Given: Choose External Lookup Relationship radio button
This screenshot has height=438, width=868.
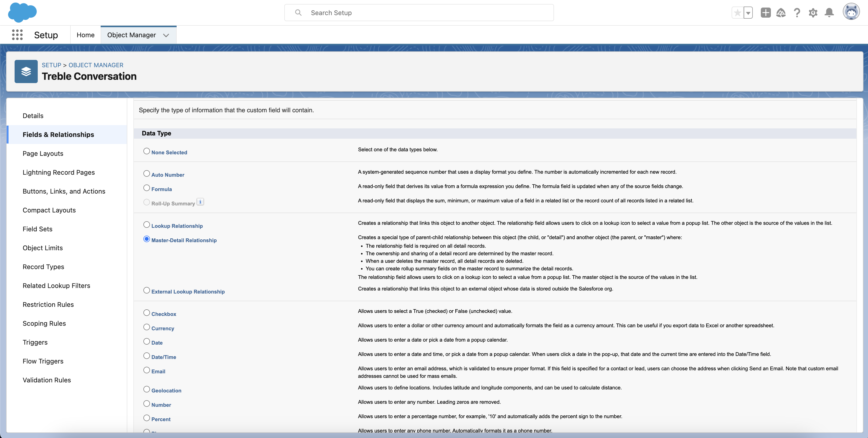Looking at the screenshot, I should (x=147, y=290).
